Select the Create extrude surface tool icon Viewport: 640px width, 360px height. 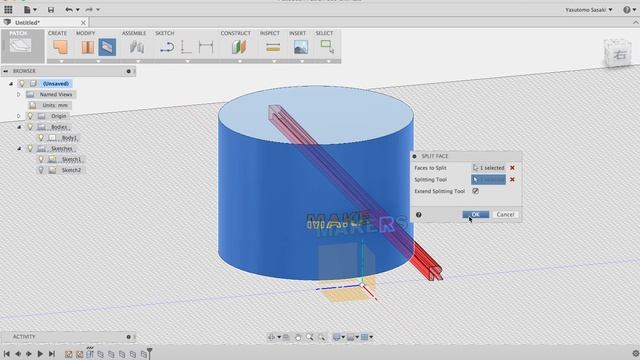click(60, 47)
